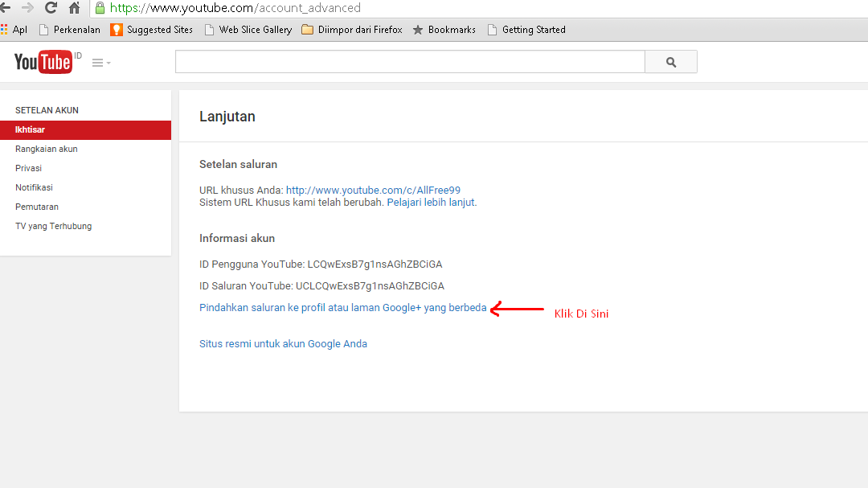The height and width of the screenshot is (488, 868).
Task: Open Privasi settings
Action: (x=28, y=168)
